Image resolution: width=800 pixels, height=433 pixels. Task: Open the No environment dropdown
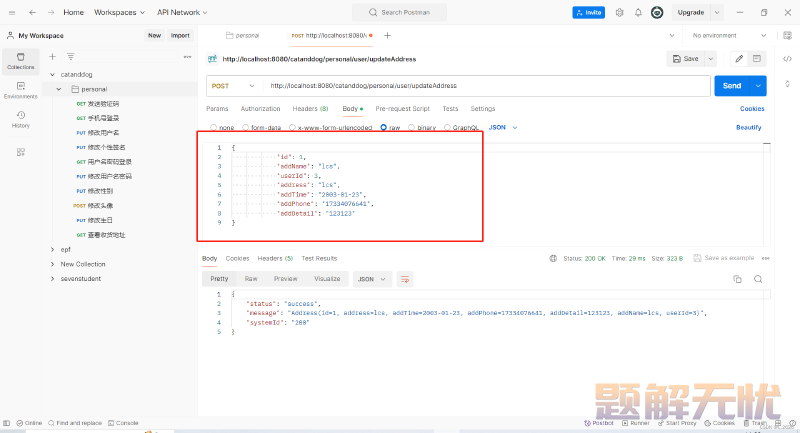(x=729, y=35)
